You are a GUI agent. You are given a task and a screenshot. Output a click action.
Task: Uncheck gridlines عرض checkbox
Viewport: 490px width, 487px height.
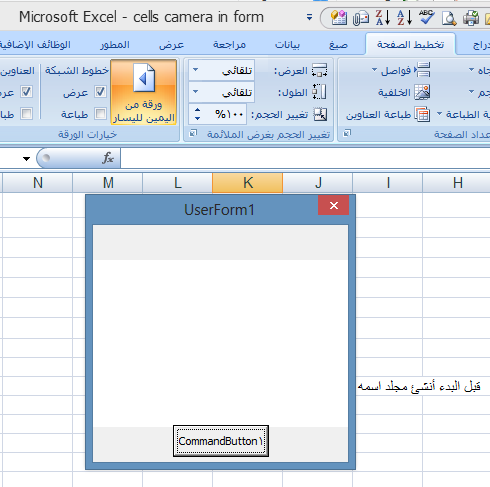(x=100, y=92)
